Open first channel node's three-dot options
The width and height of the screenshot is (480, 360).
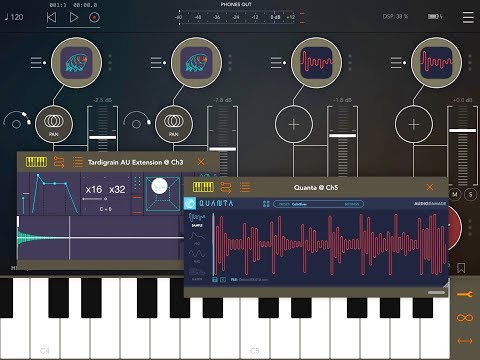tap(110, 63)
